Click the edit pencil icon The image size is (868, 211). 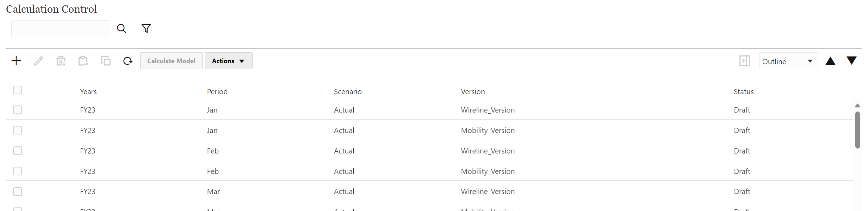pos(38,61)
